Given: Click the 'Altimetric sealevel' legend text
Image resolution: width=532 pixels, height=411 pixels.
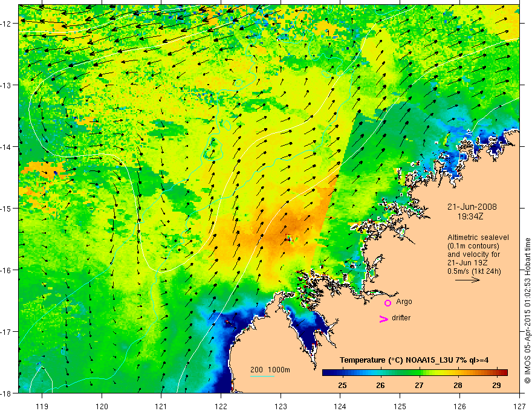Looking at the screenshot, I should click(478, 238).
